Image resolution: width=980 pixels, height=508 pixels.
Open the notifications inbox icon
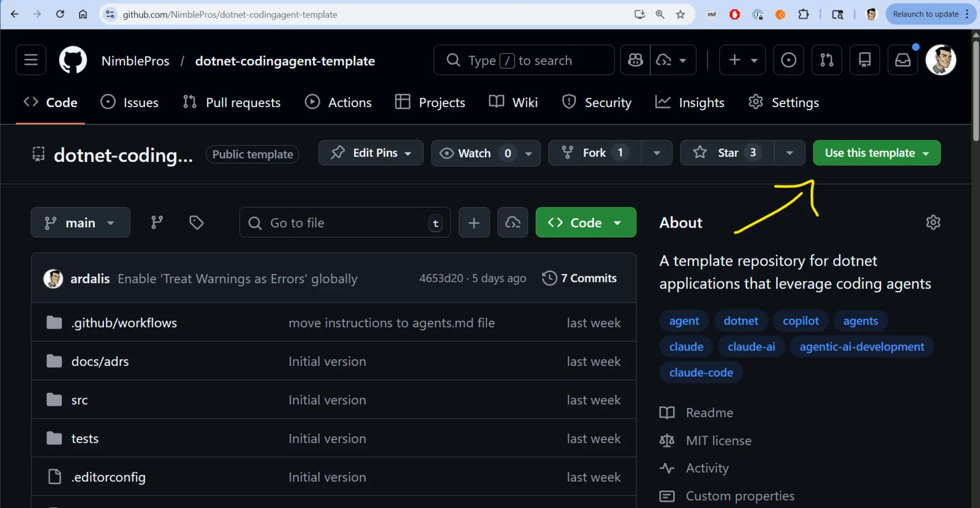point(903,60)
